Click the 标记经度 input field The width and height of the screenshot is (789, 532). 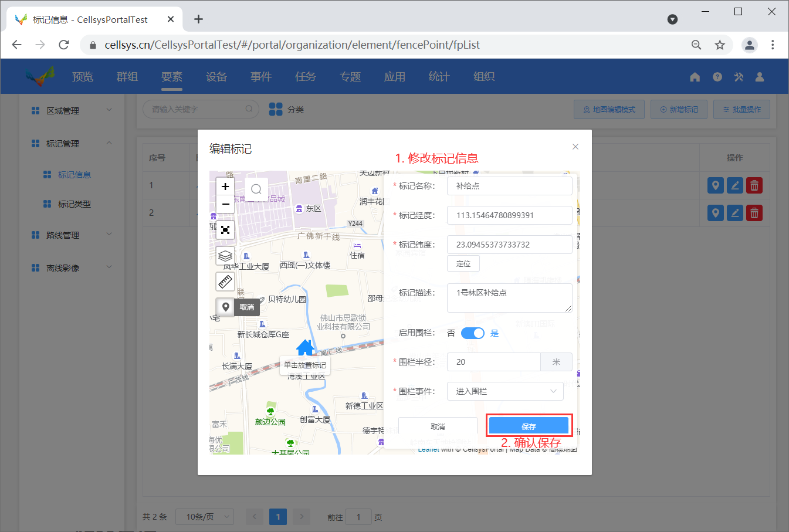point(510,215)
